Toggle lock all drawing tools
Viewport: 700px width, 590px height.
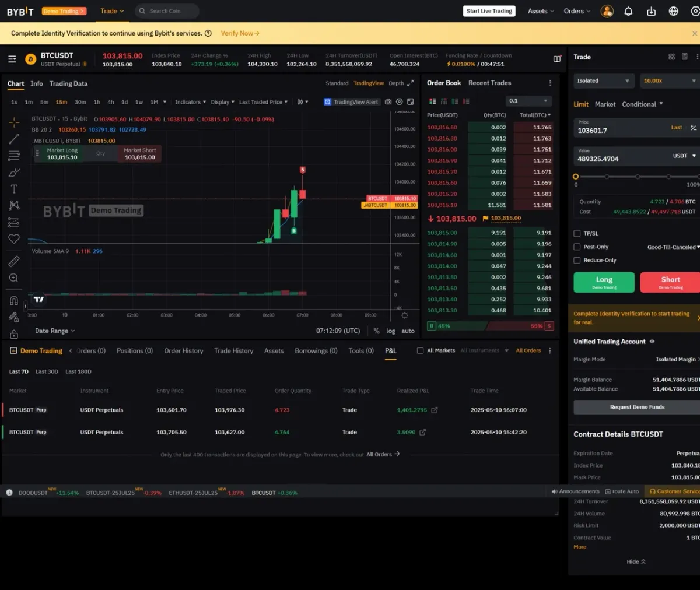14,334
